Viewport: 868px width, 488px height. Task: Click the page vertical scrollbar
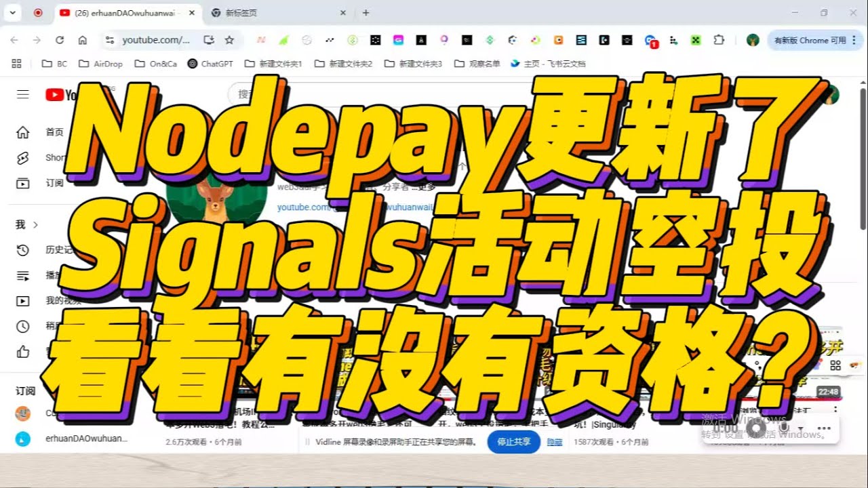[x=863, y=159]
